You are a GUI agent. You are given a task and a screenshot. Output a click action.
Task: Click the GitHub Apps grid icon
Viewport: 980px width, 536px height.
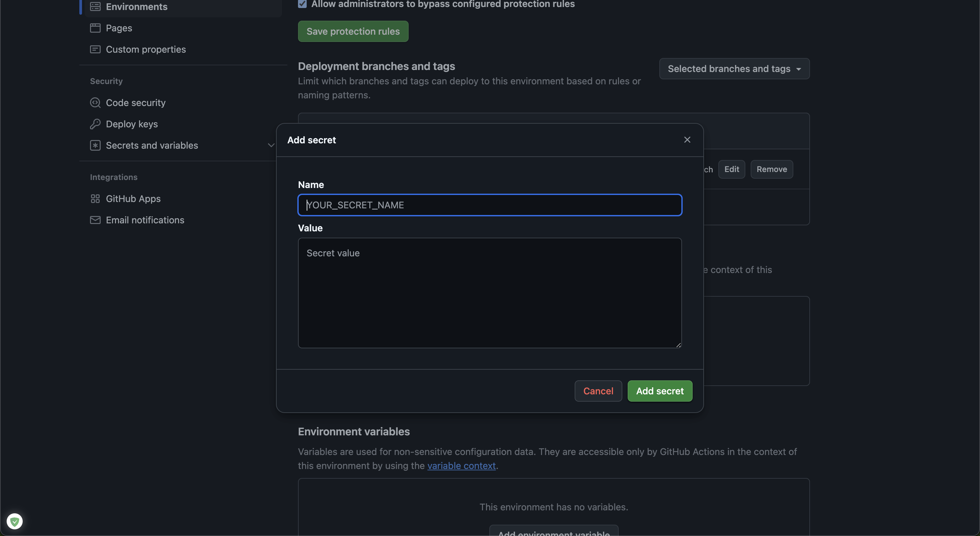tap(95, 198)
